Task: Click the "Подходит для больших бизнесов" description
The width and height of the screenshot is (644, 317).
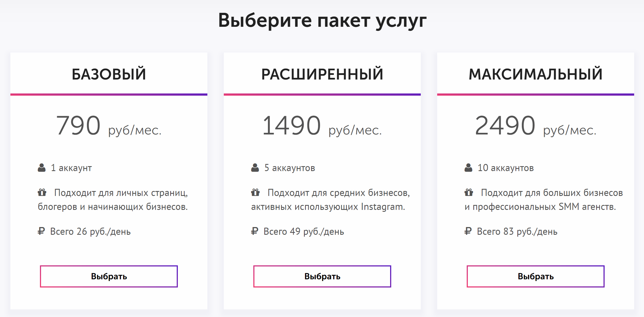Action: 552,193
